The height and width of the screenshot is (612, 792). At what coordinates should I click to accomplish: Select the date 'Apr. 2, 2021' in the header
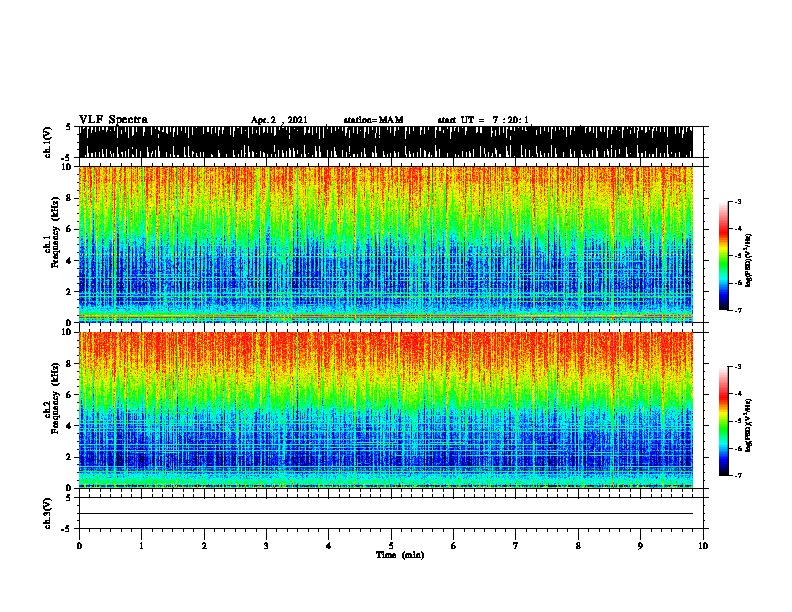279,120
